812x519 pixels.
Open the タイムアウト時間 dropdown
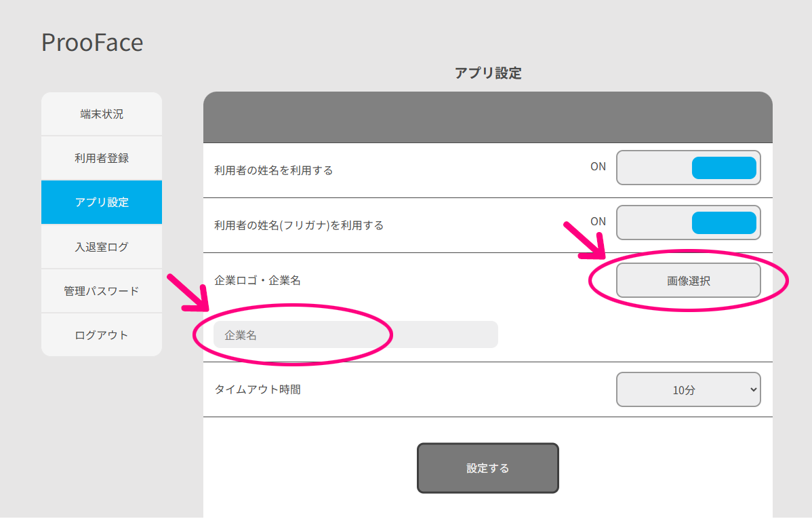pyautogui.click(x=688, y=389)
